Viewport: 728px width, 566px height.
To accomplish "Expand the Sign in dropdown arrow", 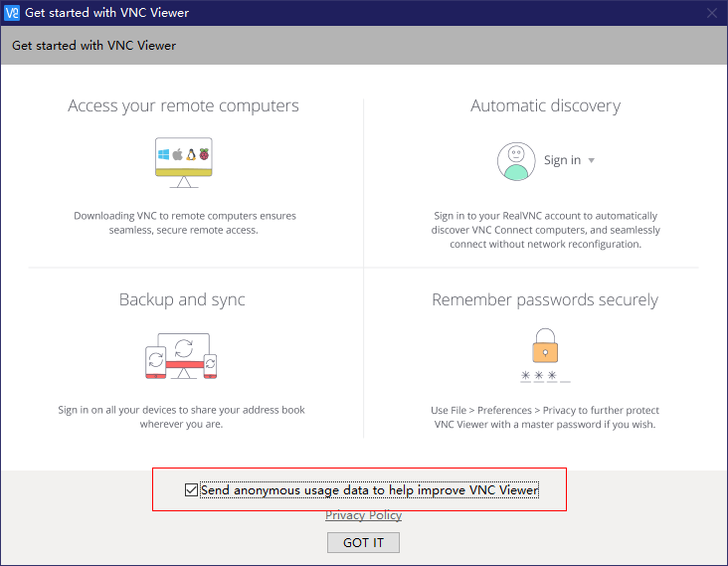I will (592, 161).
